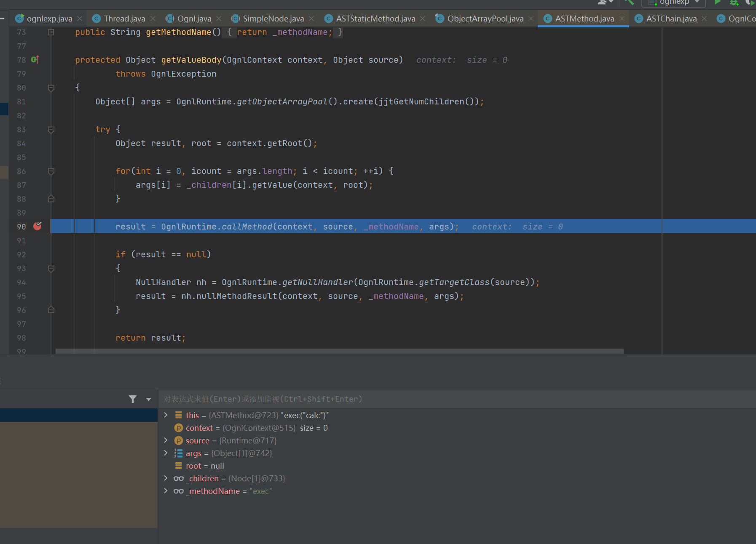Viewport: 756px width, 544px height.
Task: Click 'getTargetClass' on line 94
Action: pos(454,282)
